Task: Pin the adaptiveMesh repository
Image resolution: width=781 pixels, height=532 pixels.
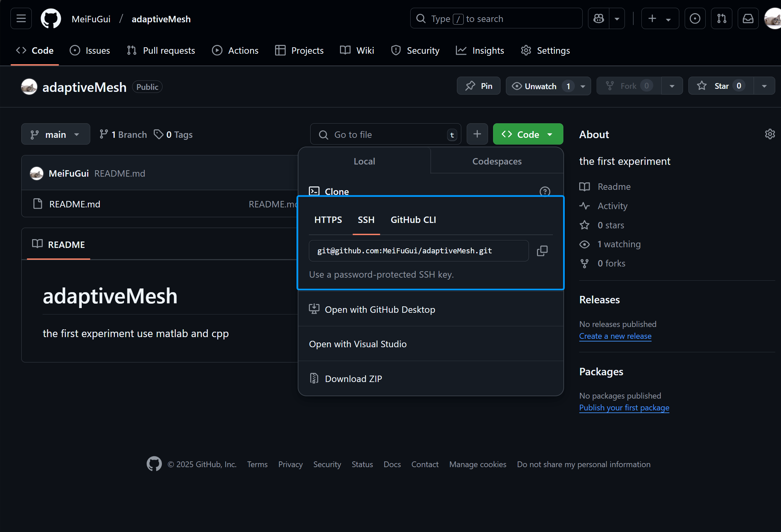Action: tap(479, 86)
